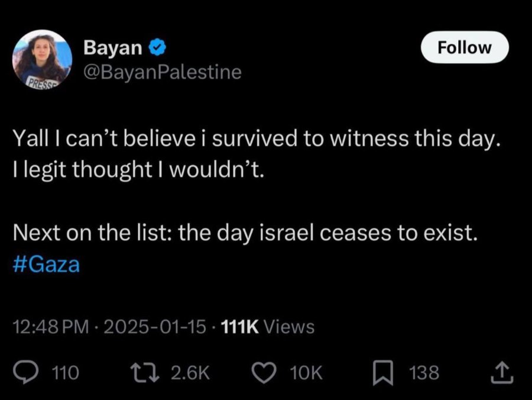Click the 12:48 PM timestamp
The height and width of the screenshot is (400, 532).
[51, 327]
